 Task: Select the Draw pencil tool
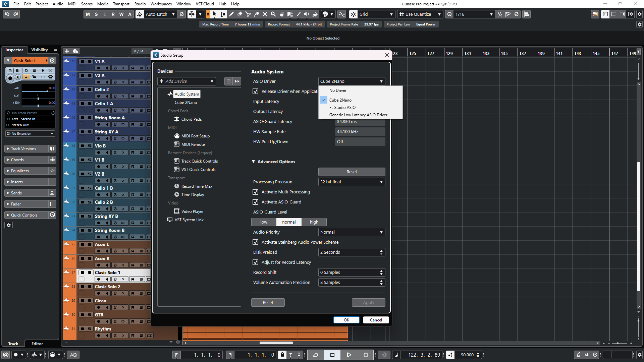tap(231, 14)
